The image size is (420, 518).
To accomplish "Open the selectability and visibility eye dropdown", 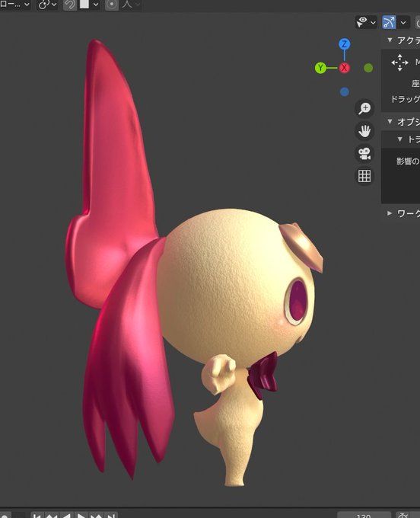I will point(366,22).
